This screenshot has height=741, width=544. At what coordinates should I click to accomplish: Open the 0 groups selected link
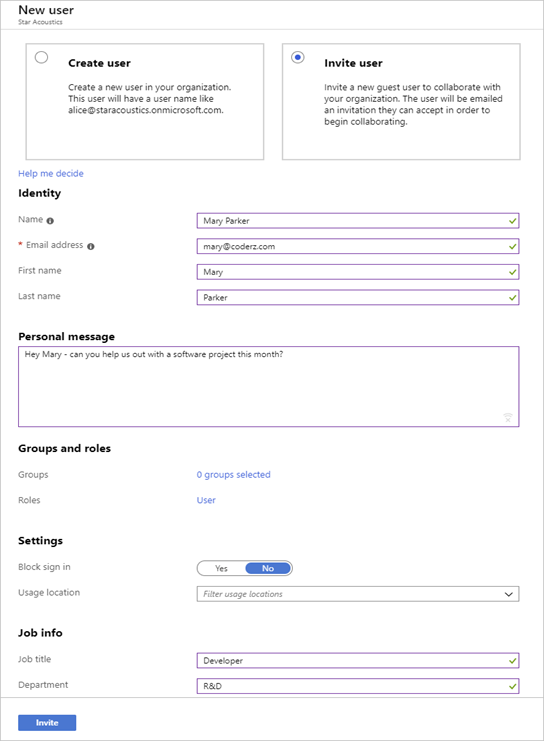point(233,474)
